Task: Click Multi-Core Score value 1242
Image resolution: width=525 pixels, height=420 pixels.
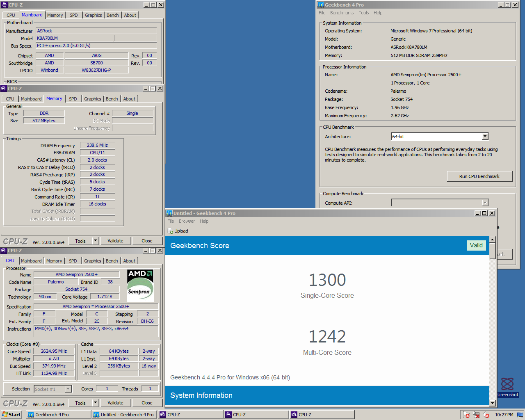Action: pos(327,337)
